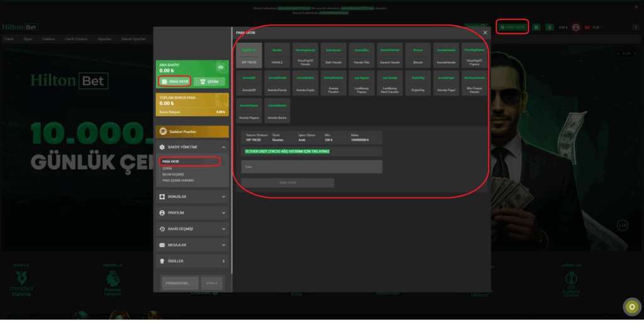The image size is (644, 323).
Task: Open the Spor navigation tab
Action: (x=28, y=39)
